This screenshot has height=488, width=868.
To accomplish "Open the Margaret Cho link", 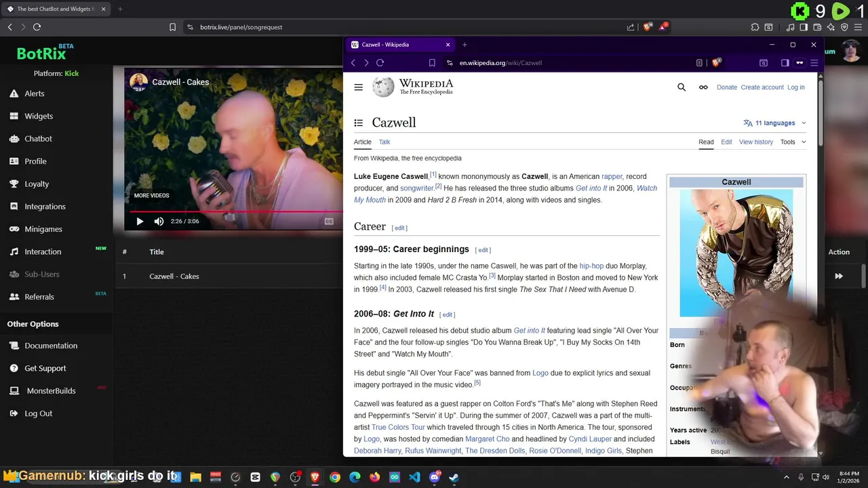I will pos(487,439).
